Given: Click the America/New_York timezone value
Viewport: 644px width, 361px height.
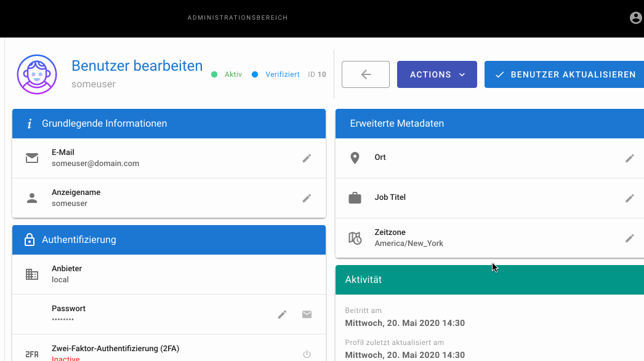Looking at the screenshot, I should coord(409,244).
